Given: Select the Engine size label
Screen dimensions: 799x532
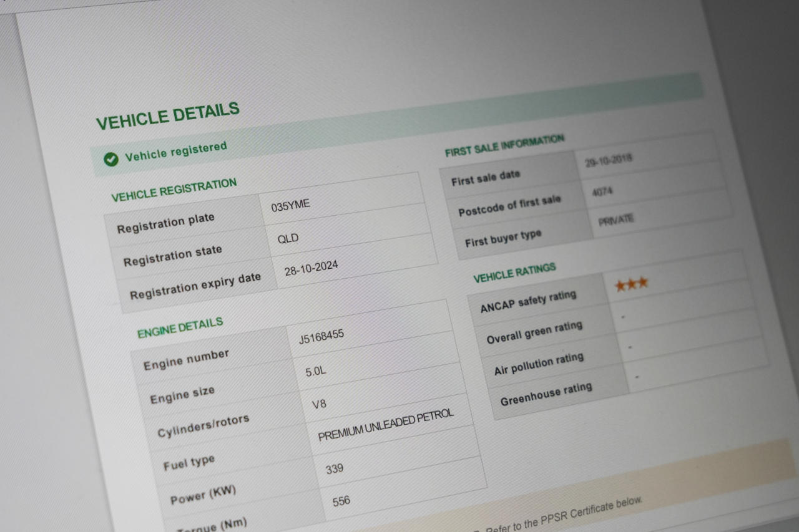Looking at the screenshot, I should [x=182, y=395].
